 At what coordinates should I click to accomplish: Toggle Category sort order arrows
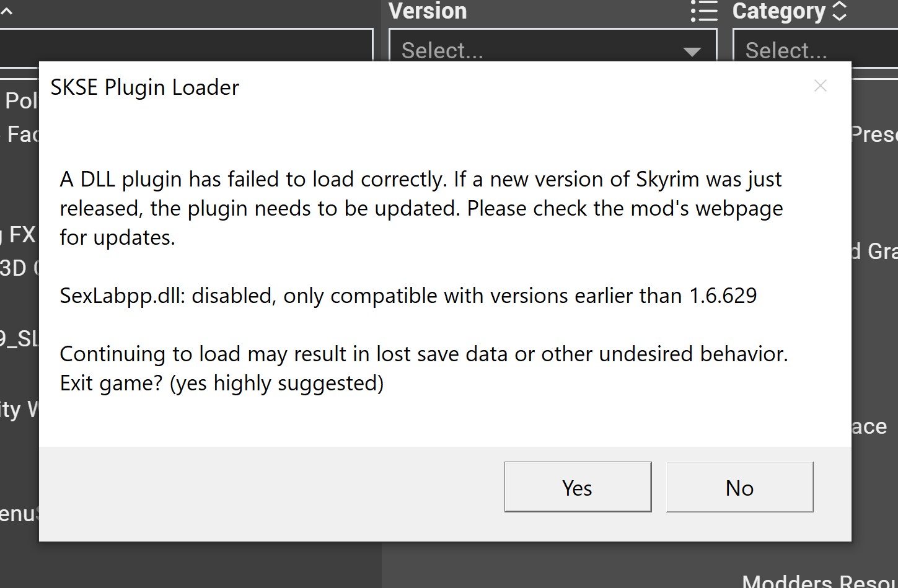click(x=839, y=11)
